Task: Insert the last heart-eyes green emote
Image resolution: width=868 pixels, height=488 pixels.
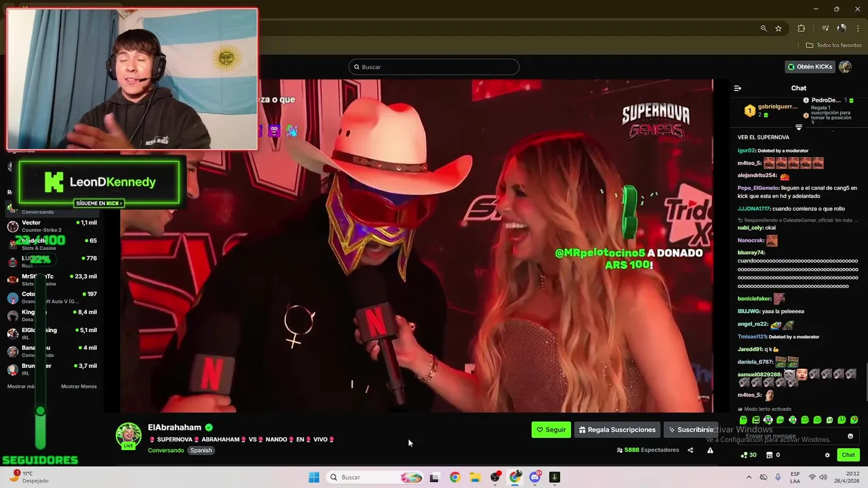Action: click(854, 420)
